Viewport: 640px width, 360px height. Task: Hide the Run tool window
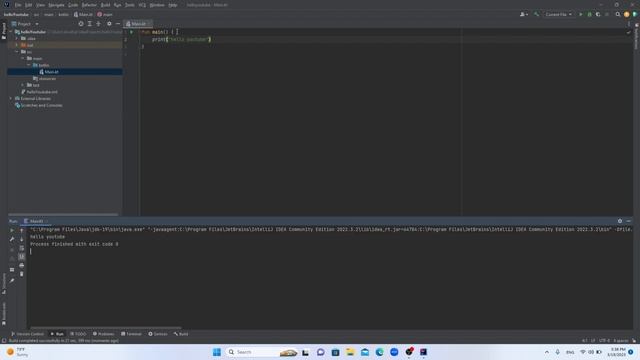click(629, 221)
